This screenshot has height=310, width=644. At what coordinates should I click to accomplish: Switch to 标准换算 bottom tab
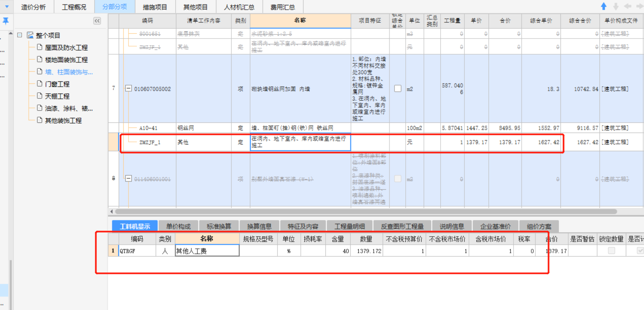(219, 226)
